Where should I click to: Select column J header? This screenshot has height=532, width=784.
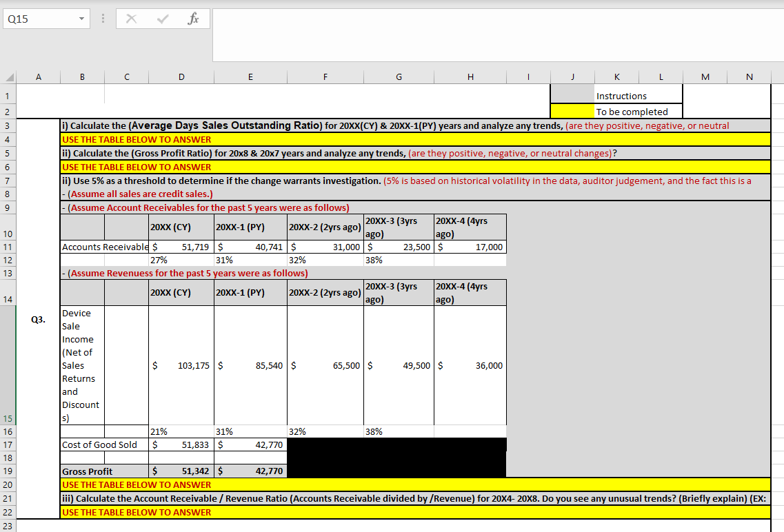(572, 77)
